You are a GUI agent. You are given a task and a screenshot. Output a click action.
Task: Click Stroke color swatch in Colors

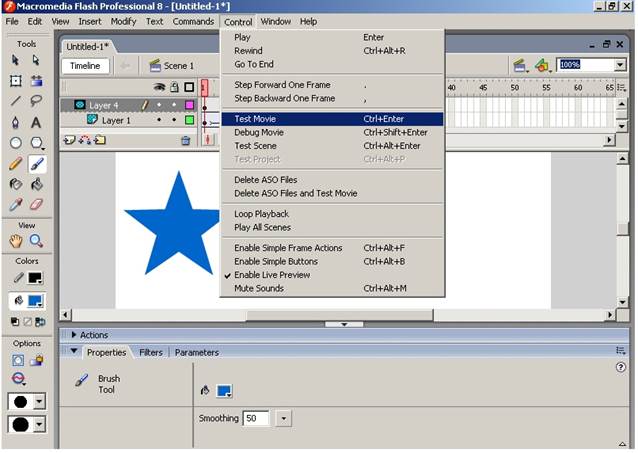(x=35, y=278)
